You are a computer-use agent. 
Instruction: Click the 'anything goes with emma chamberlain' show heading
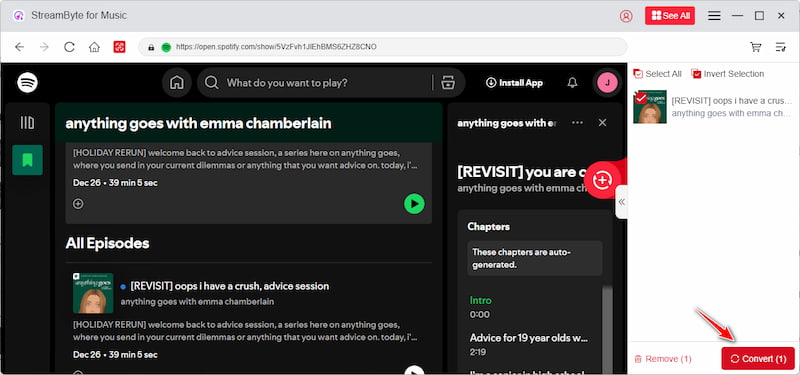pyautogui.click(x=198, y=123)
